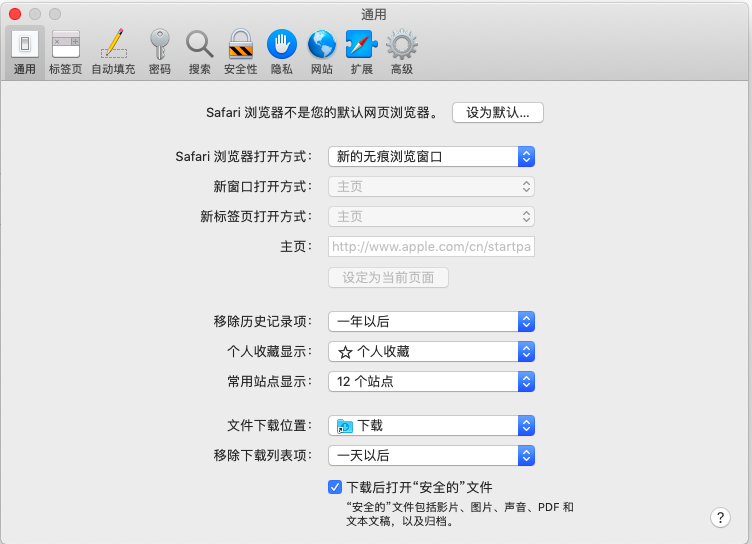Click the help question mark button

(x=720, y=517)
